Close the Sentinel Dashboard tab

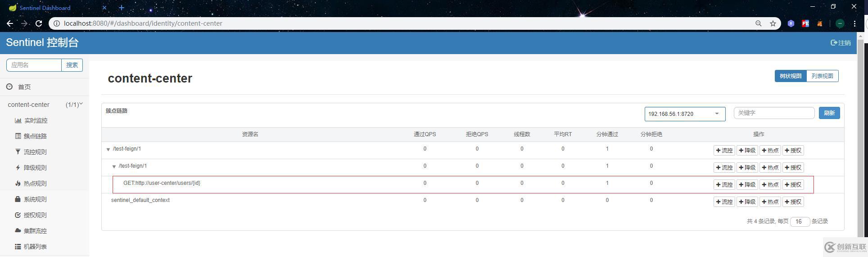104,8
